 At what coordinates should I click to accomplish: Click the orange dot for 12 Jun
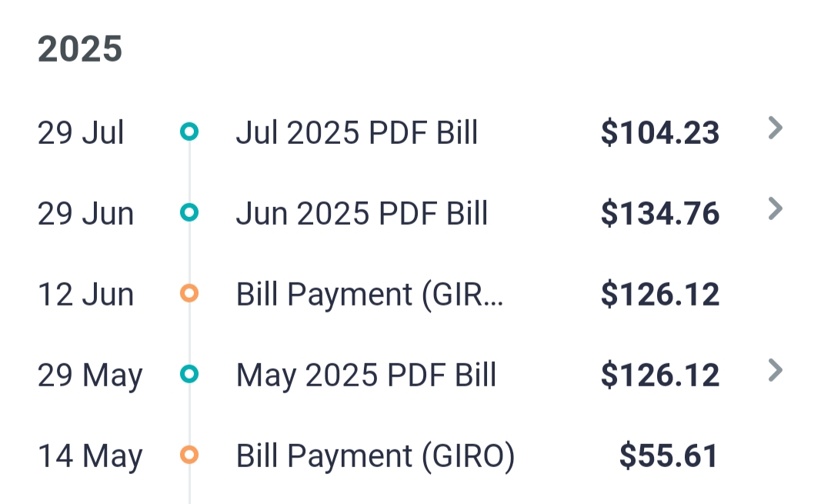tap(189, 293)
